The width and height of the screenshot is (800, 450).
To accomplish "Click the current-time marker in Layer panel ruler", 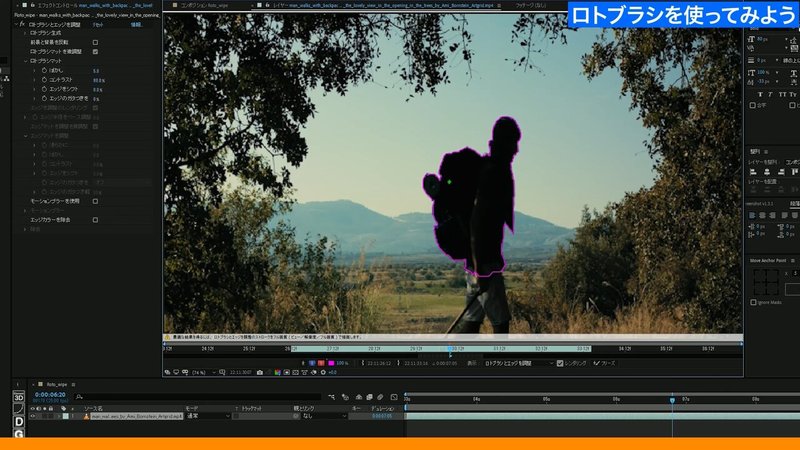I will tap(449, 349).
